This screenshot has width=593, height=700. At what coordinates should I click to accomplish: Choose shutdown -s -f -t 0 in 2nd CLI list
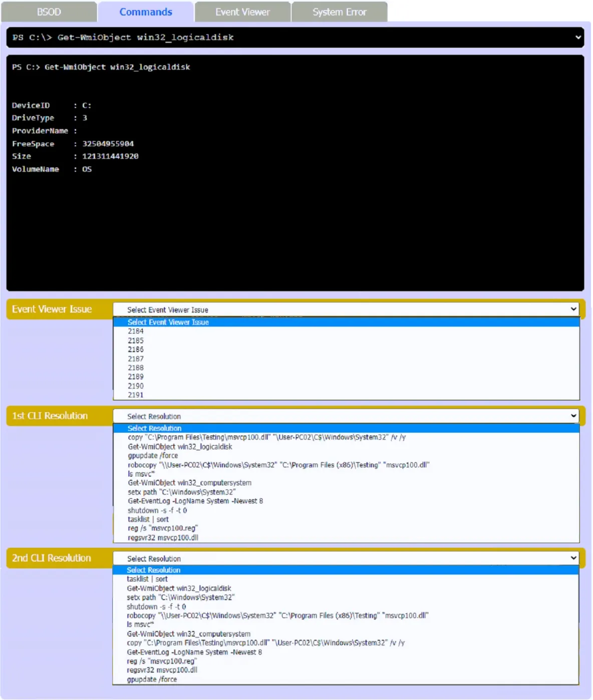pyautogui.click(x=346, y=606)
